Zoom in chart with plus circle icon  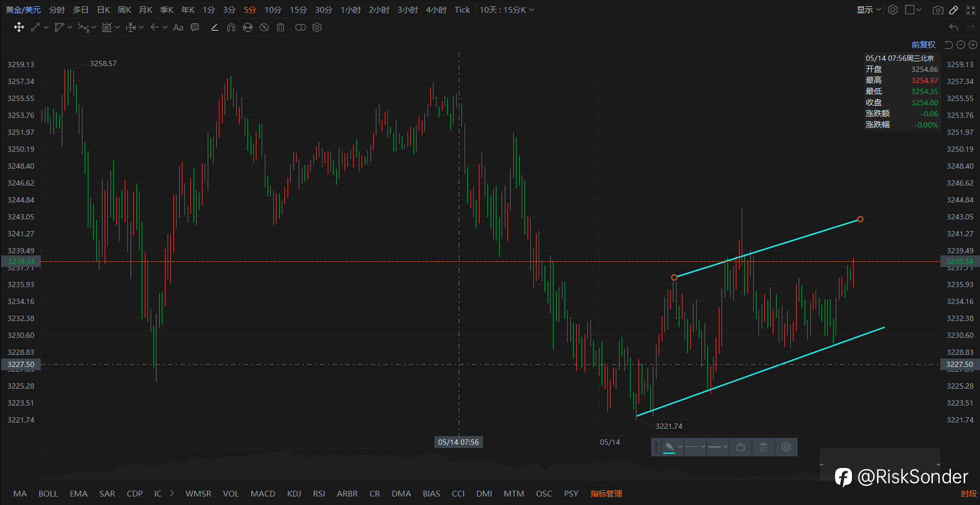point(973,45)
